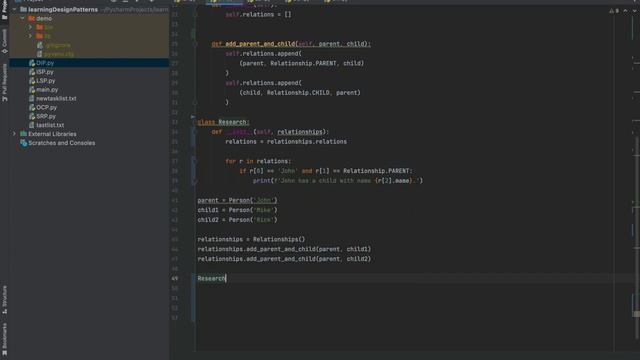Open SRP.py from the project tree
Image resolution: width=640 pixels, height=360 pixels.
click(46, 116)
